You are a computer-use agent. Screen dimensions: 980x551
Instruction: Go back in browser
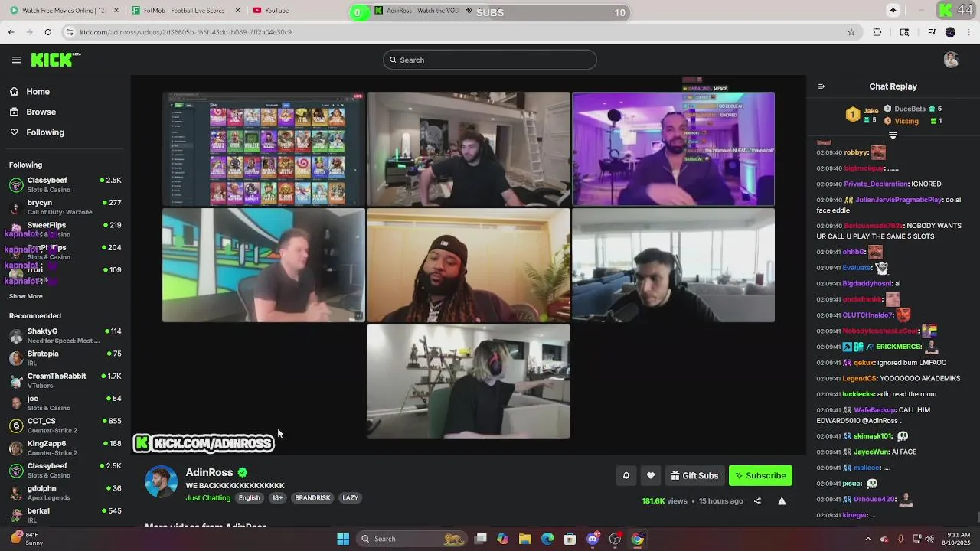[x=11, y=32]
